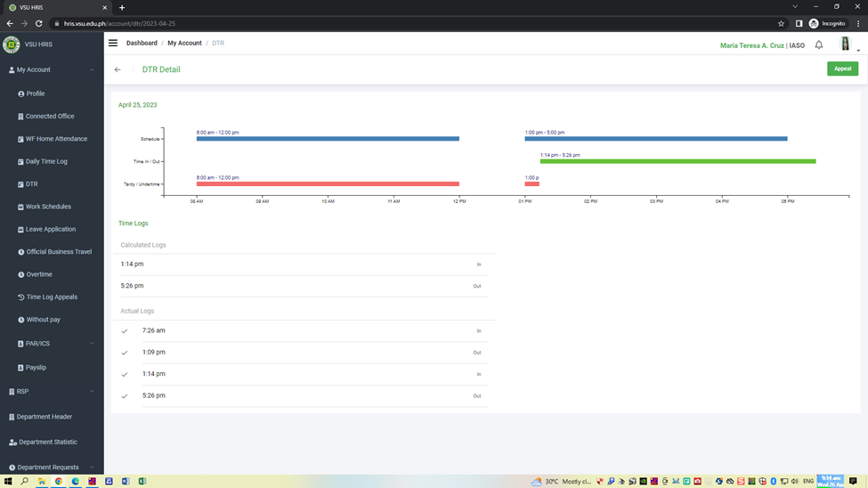Click the back arrow beside DTR Detail
This screenshot has width=868, height=488.
118,69
